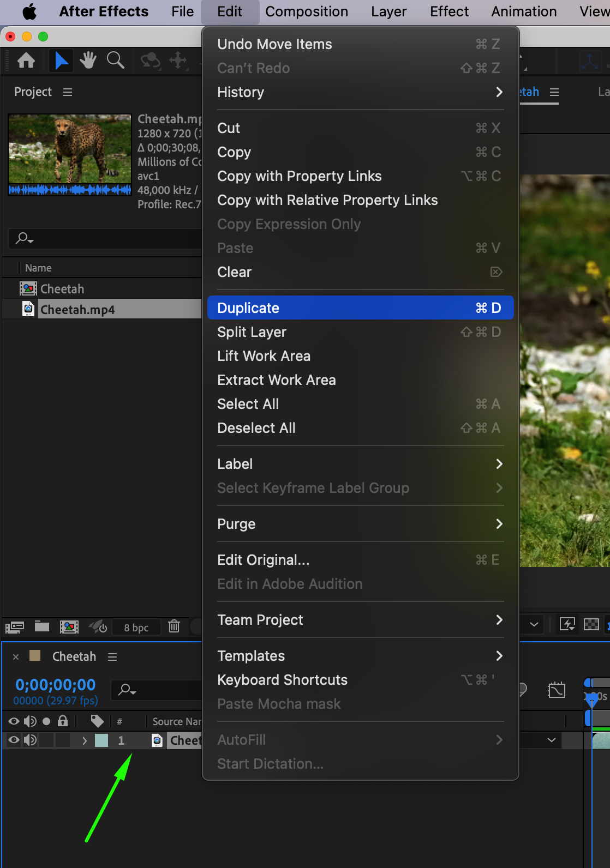610x868 pixels.
Task: Go to the Home screen icon
Action: [26, 61]
